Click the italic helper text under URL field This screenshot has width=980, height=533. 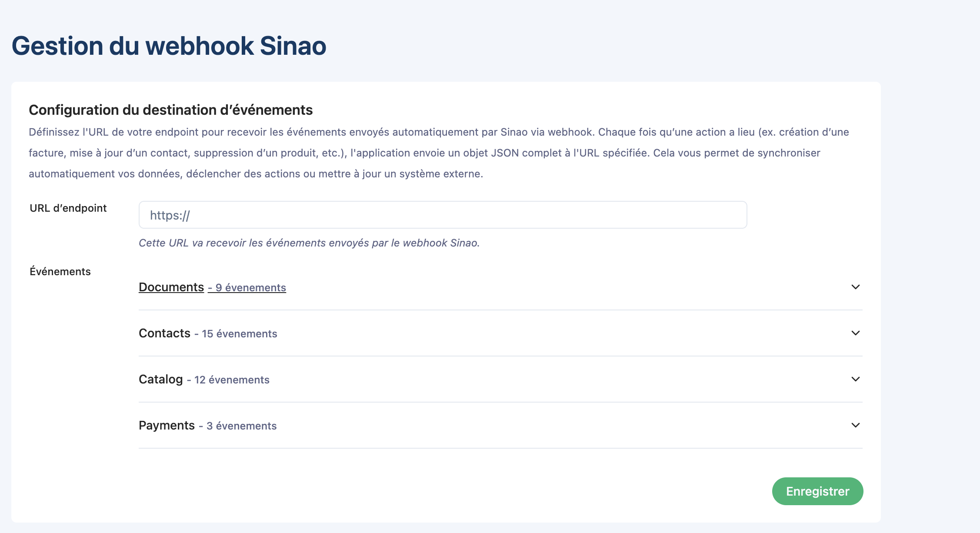tap(309, 243)
